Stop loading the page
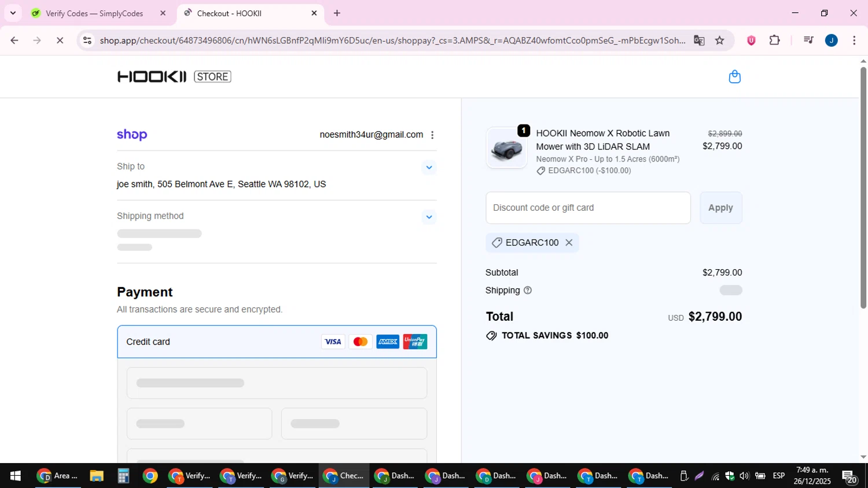The image size is (868, 488). coord(60,41)
